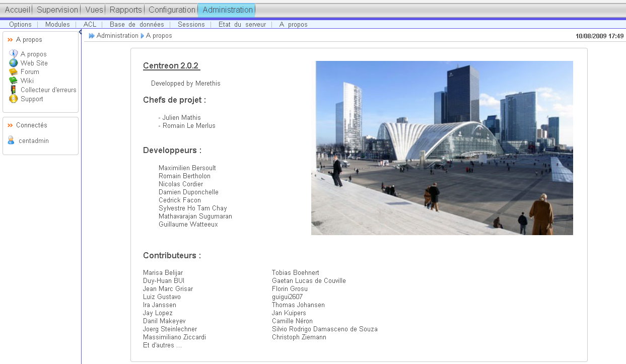626x364 pixels.
Task: Go to the Rapports tab
Action: point(125,10)
